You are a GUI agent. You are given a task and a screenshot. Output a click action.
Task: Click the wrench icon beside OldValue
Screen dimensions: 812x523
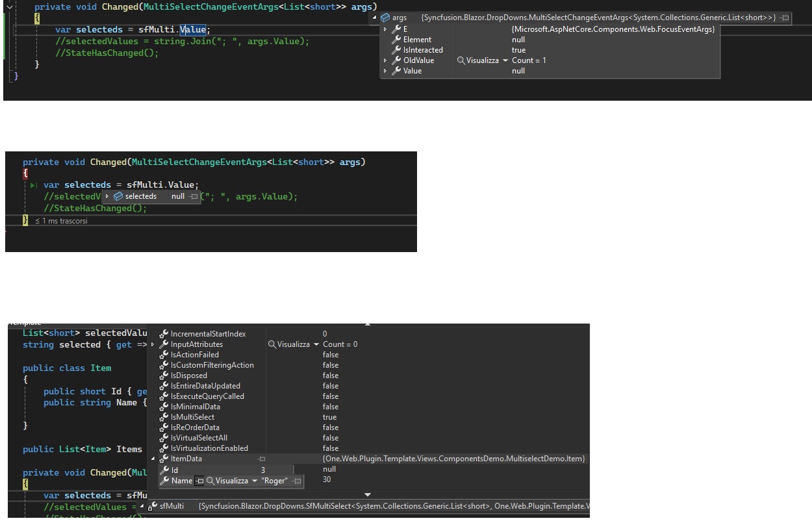pos(396,60)
